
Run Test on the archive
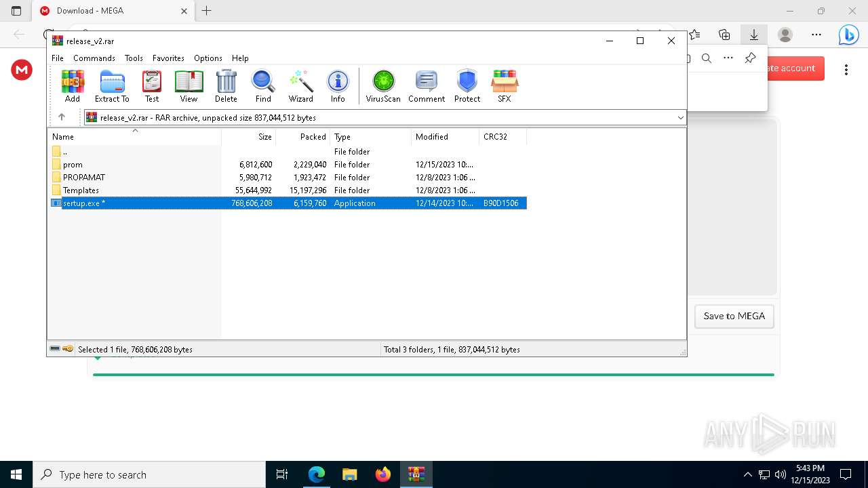click(x=152, y=86)
